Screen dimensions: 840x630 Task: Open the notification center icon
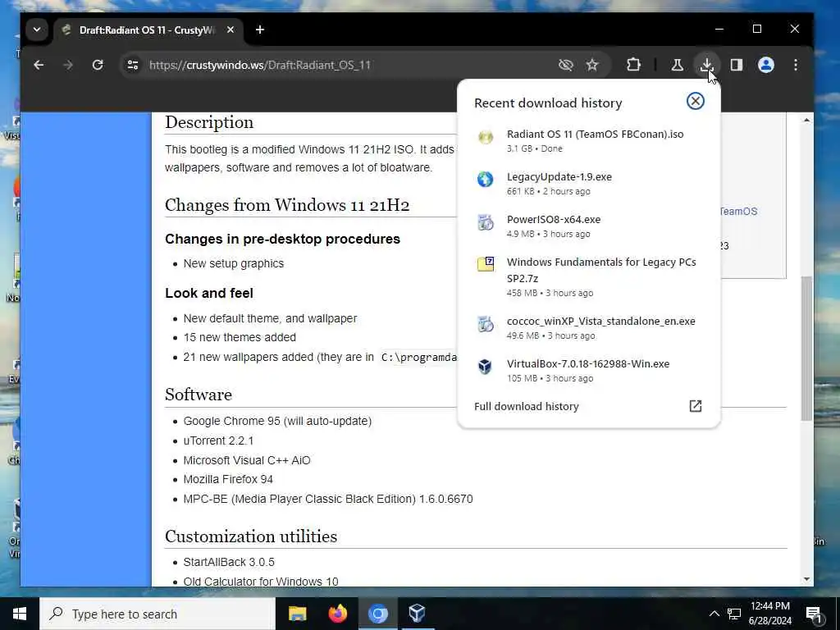[814, 615]
